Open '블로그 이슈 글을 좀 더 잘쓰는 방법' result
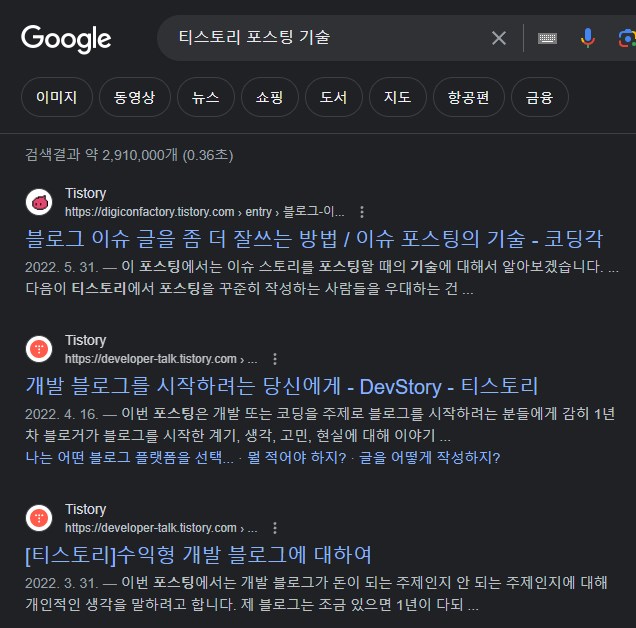Viewport: 636px width, 628px height. 314,239
